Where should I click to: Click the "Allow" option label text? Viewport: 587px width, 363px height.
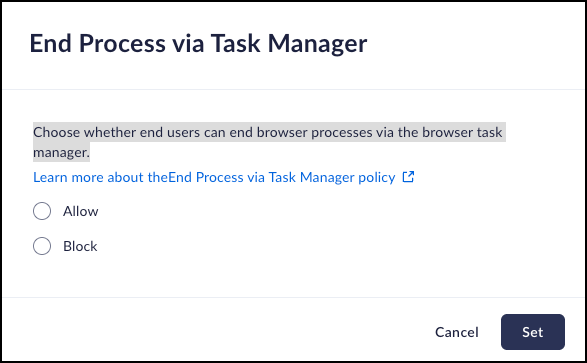tap(80, 211)
